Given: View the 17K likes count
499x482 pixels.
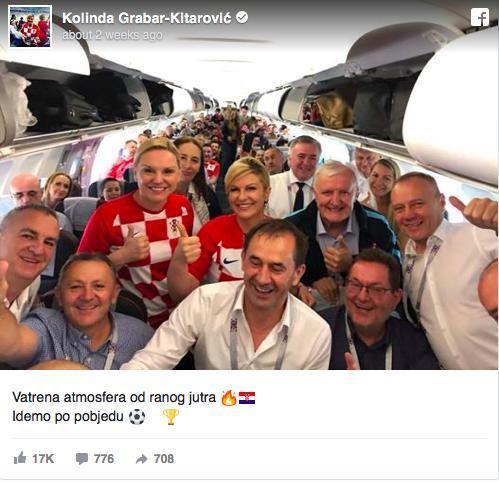Looking at the screenshot, I should (x=43, y=459).
